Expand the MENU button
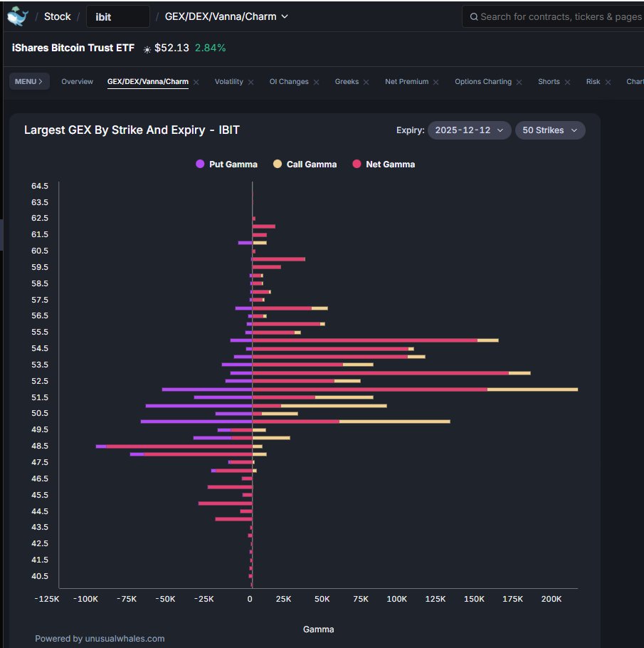644x648 pixels. point(29,81)
